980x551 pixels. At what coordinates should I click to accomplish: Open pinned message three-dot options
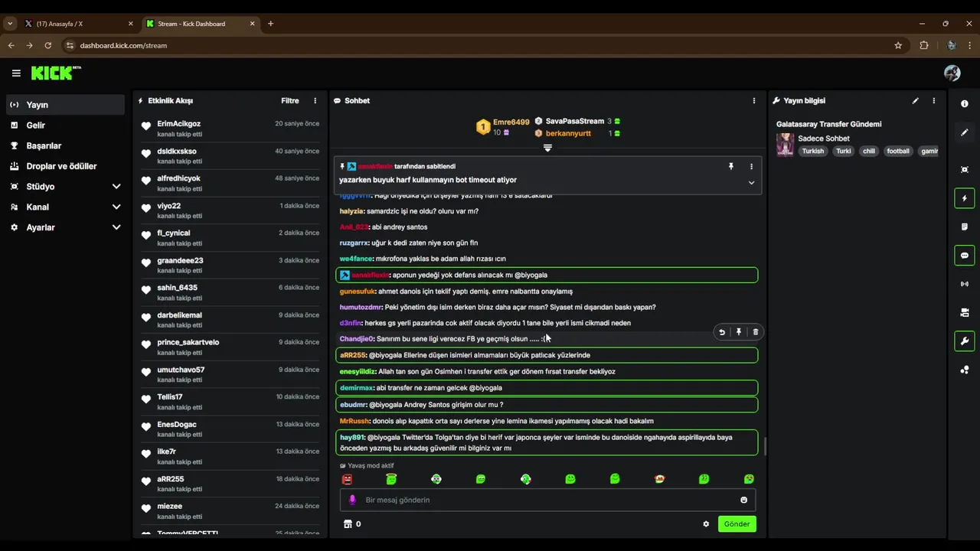pyautogui.click(x=751, y=166)
